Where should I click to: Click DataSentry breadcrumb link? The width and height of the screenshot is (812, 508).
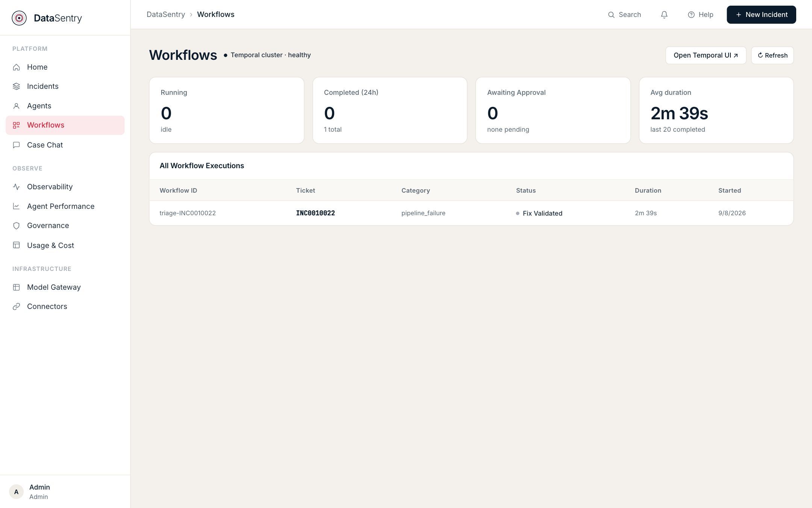166,14
